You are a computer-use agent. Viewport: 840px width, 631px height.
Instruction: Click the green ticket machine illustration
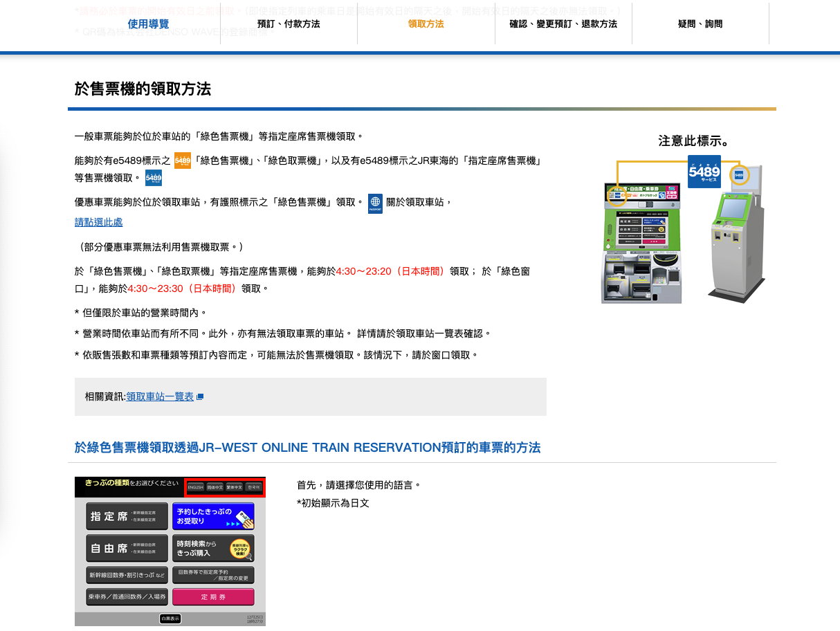pos(641,242)
